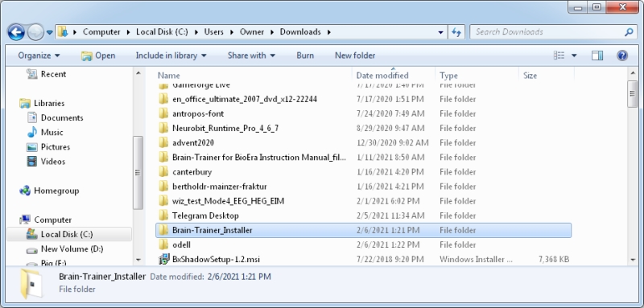The image size is (644, 308).
Task: Open the address bar history dropdown
Action: pos(440,32)
